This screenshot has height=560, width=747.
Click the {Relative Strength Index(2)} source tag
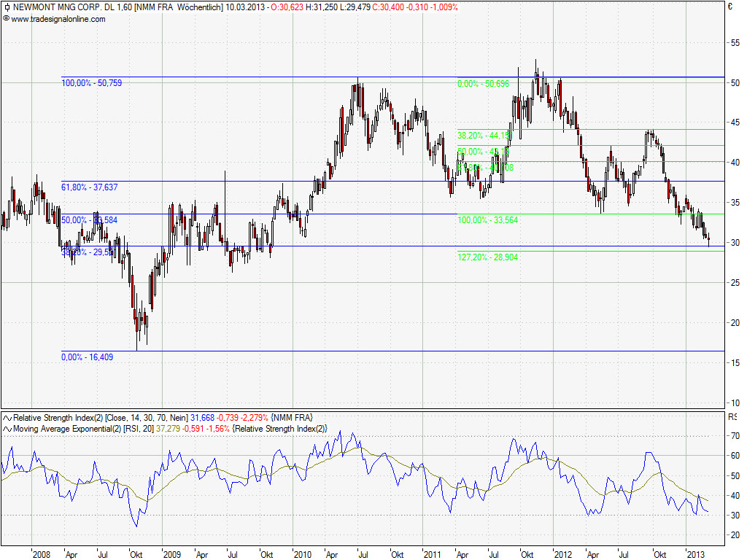point(280,429)
